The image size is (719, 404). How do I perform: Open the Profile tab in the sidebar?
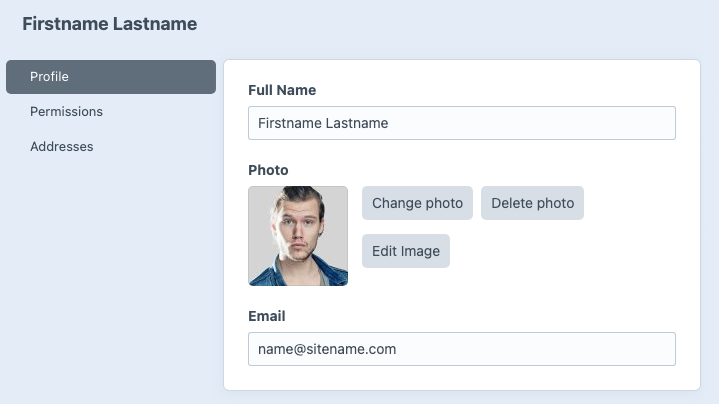click(110, 77)
